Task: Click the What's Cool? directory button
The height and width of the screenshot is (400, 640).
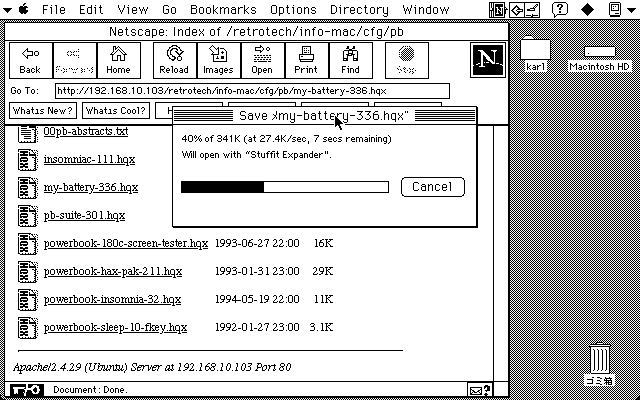Action: pyautogui.click(x=116, y=110)
